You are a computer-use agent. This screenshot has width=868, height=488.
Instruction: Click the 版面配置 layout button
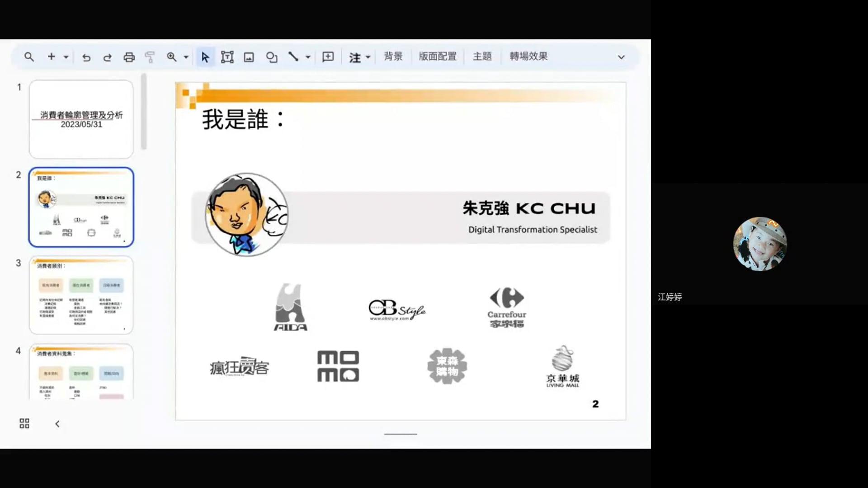tap(437, 56)
